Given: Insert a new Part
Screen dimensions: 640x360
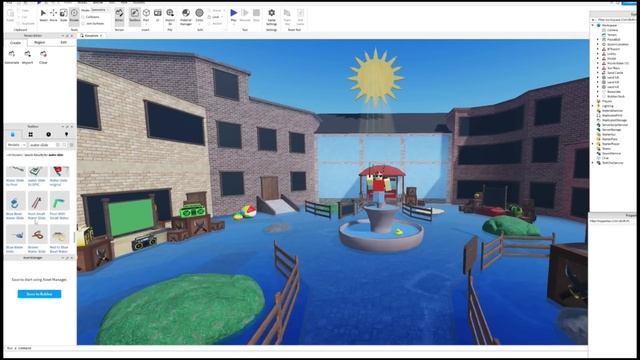Looking at the screenshot, I should point(146,15).
